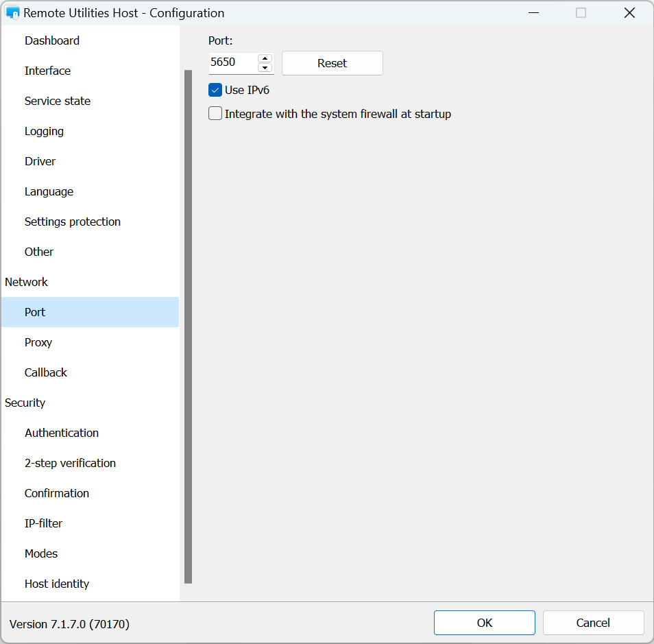Select 2-step verification
The image size is (654, 644).
90,463
